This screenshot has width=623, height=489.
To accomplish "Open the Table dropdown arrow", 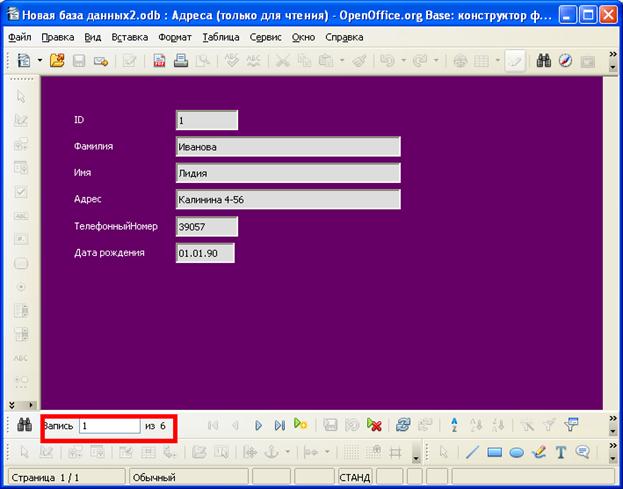I will coord(497,61).
